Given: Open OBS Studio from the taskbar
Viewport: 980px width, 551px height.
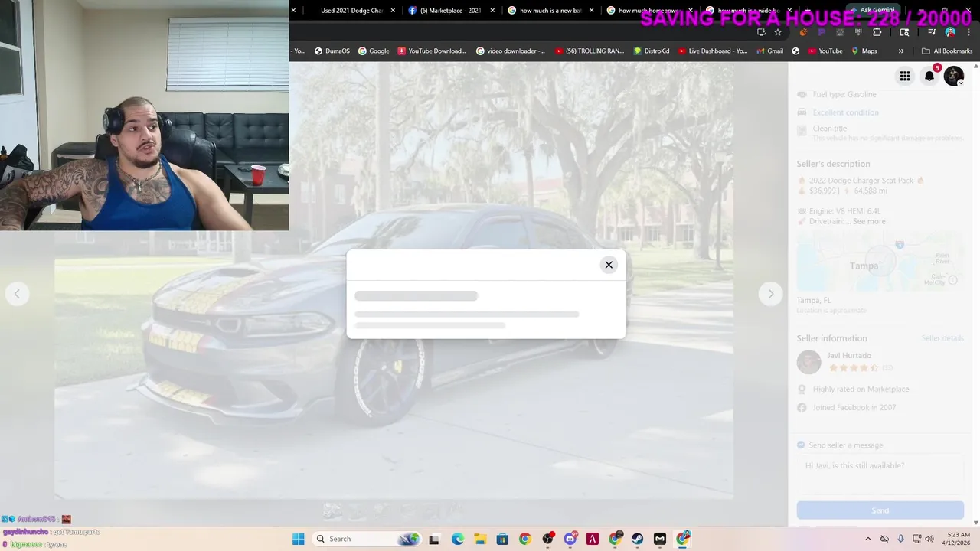Looking at the screenshot, I should click(547, 539).
